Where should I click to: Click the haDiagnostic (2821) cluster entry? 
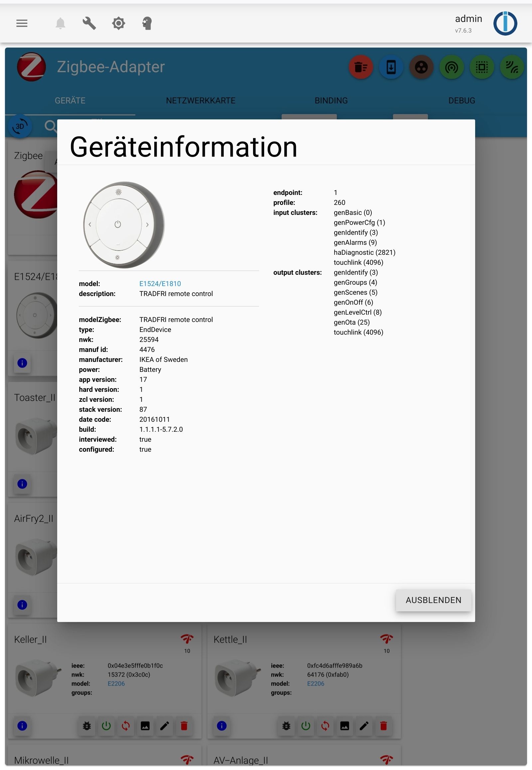(364, 252)
